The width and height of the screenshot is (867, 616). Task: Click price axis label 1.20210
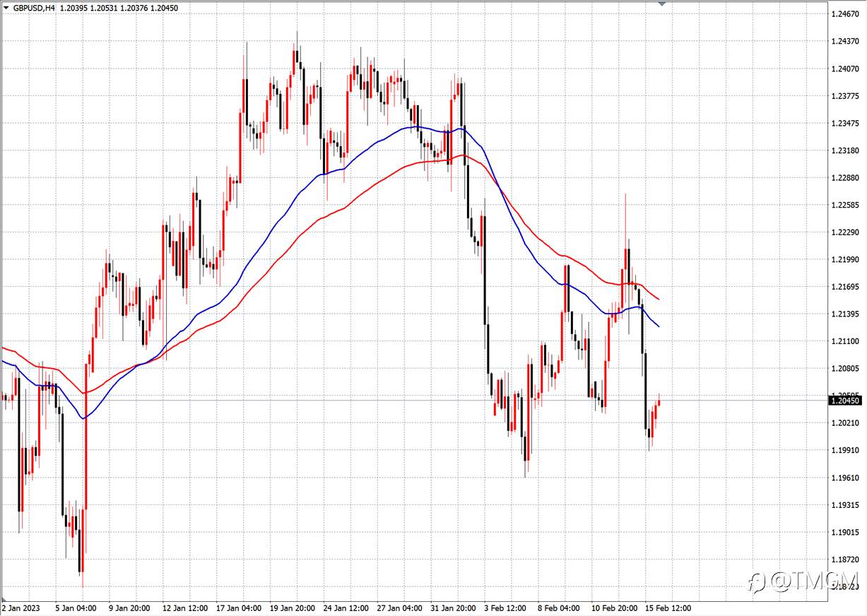click(x=845, y=423)
